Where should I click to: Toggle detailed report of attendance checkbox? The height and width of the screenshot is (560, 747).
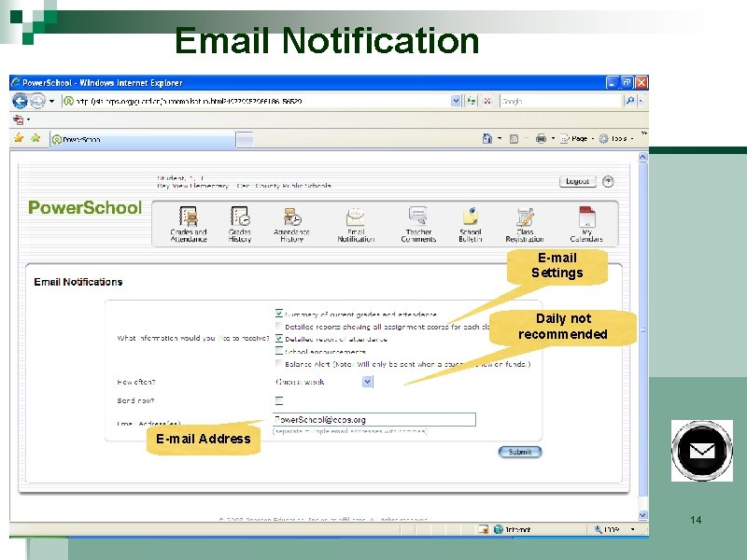coord(279,339)
